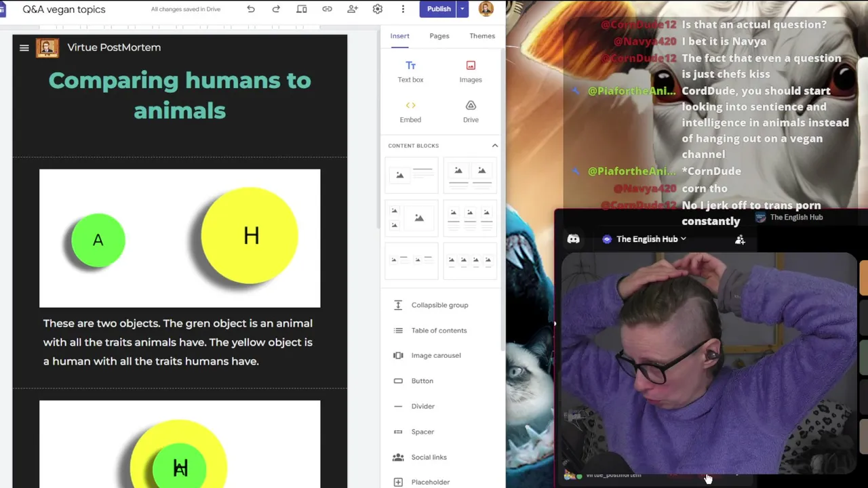This screenshot has width=868, height=488.
Task: Click the @PiafortheAni chat username about CordDude
Action: [x=631, y=91]
